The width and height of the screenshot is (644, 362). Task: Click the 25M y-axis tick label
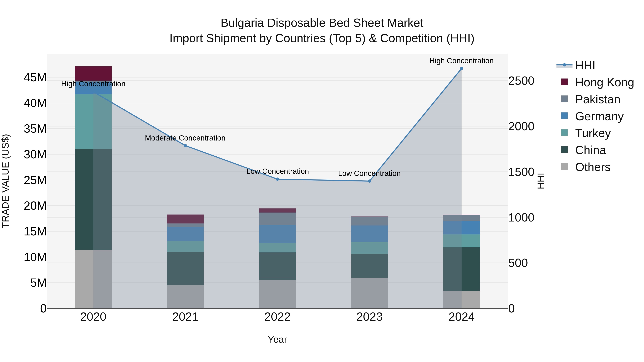[x=35, y=180]
